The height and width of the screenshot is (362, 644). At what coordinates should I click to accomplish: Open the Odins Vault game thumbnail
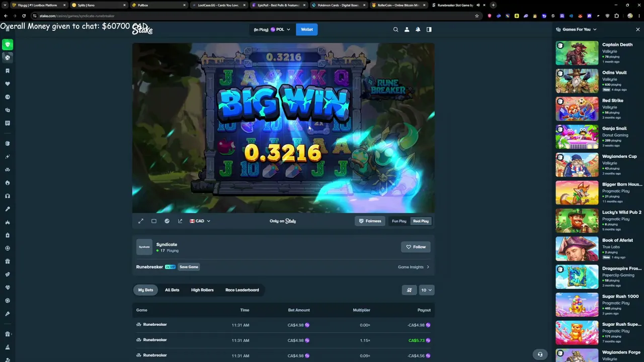[577, 81]
